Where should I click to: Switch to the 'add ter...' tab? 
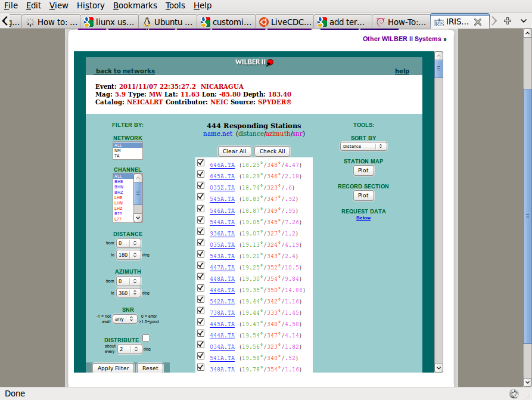point(343,22)
